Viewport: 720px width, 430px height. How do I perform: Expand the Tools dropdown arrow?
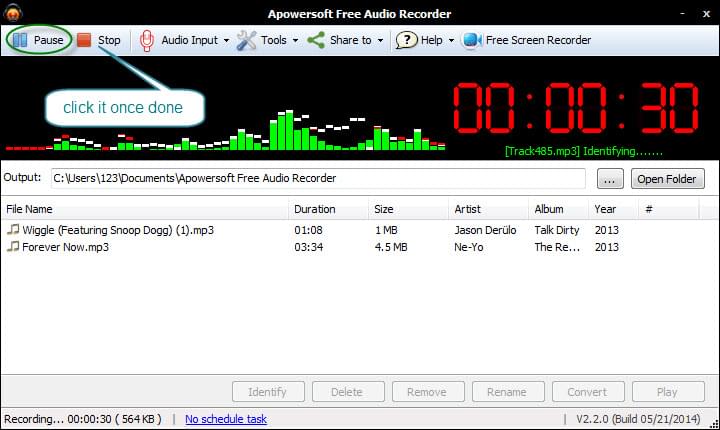pos(295,41)
